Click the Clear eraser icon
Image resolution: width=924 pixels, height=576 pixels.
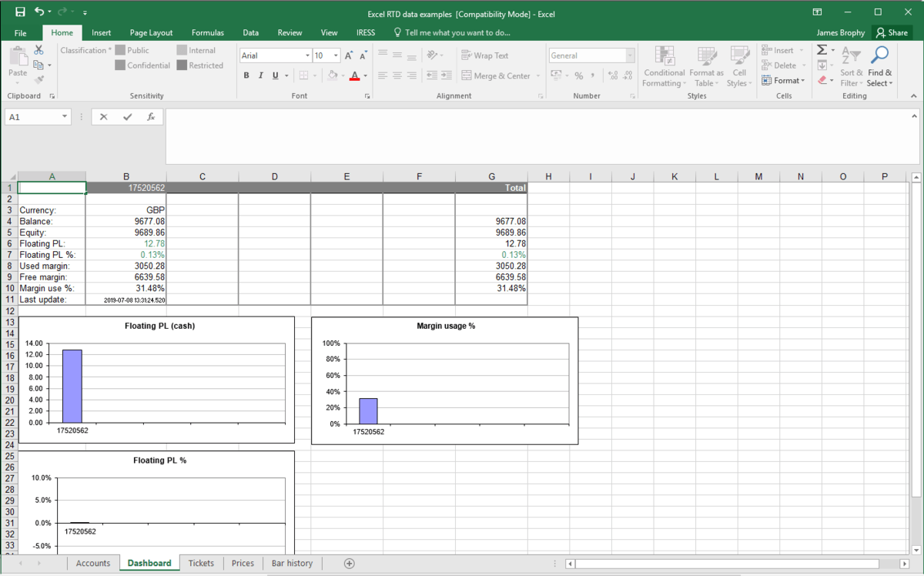[x=822, y=80]
